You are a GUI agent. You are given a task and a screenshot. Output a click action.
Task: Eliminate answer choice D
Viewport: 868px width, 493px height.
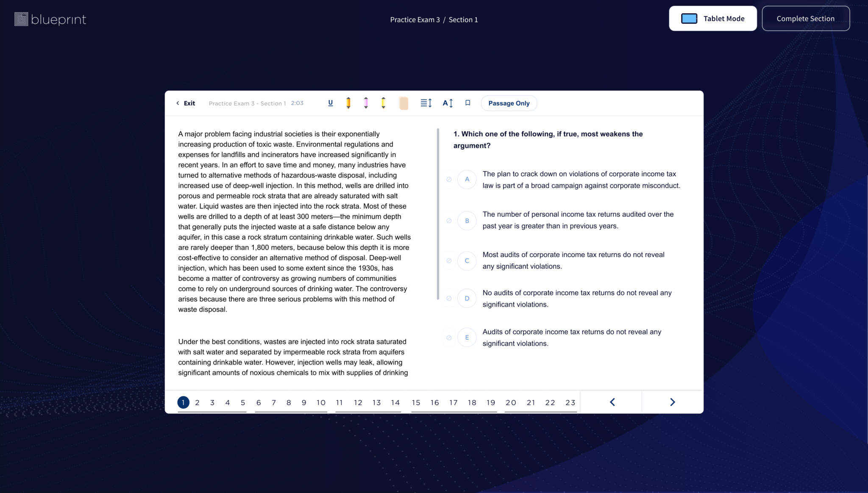449,299
